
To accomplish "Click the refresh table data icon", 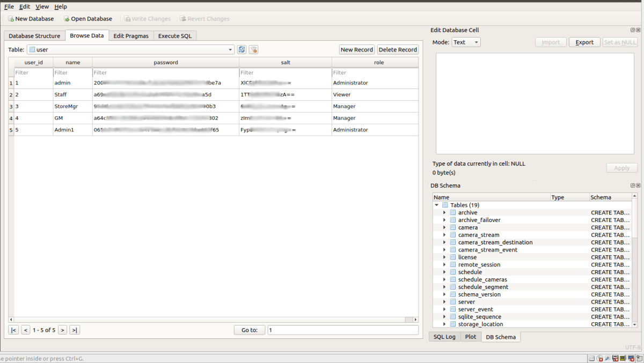I will tap(242, 49).
